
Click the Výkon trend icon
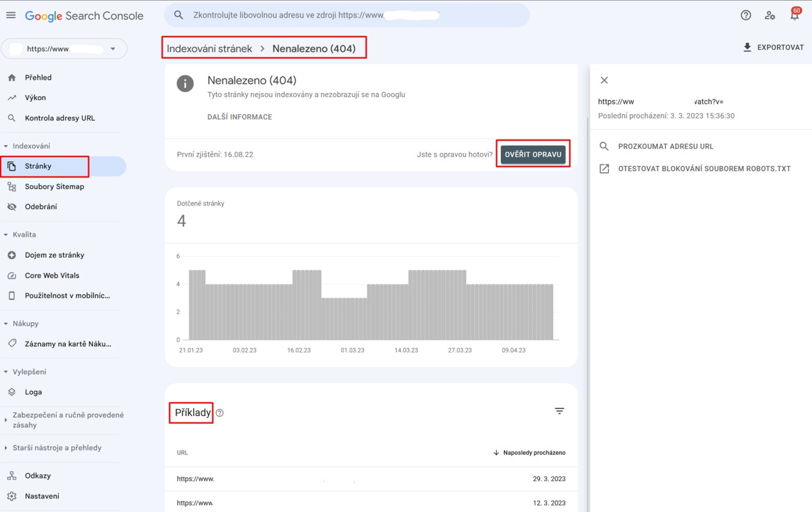(x=12, y=98)
